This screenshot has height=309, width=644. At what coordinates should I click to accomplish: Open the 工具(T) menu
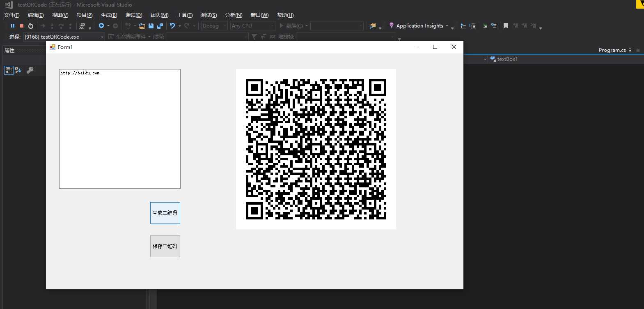[185, 15]
